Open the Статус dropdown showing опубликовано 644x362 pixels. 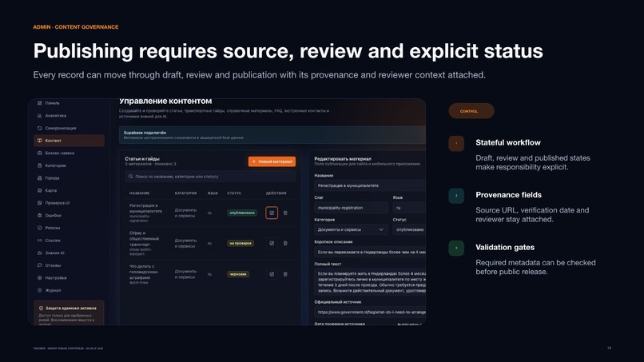(409, 229)
